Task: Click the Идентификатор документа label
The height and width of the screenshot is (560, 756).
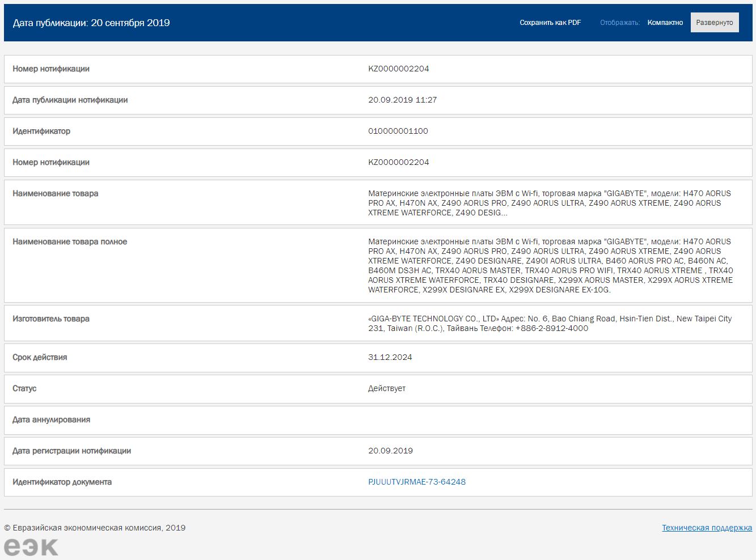Action: click(x=62, y=482)
